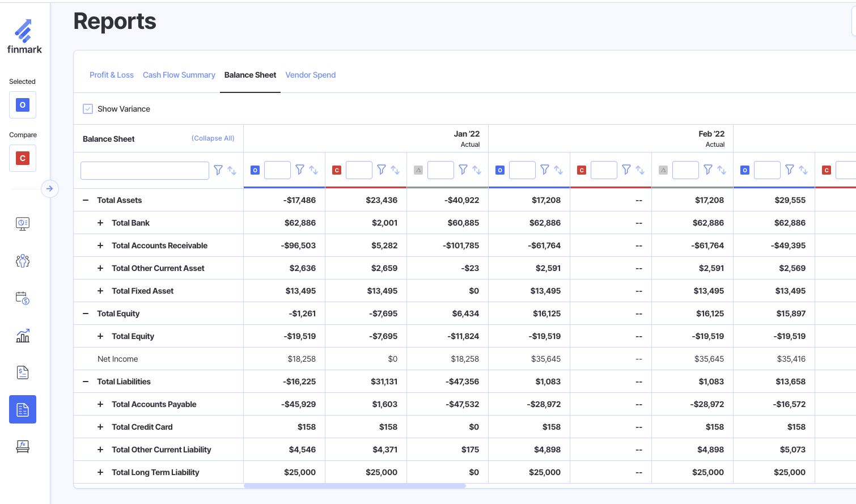The height and width of the screenshot is (504, 856).
Task: Click the horizontal scrollbar under the table
Action: [x=354, y=486]
